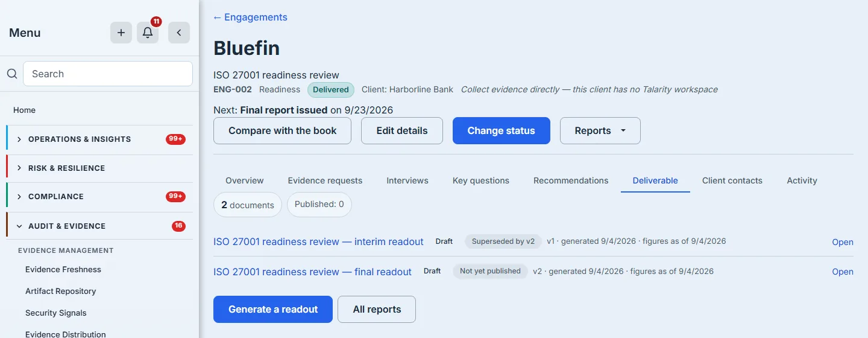Image resolution: width=868 pixels, height=338 pixels.
Task: Click Open on final readout row
Action: click(x=843, y=272)
